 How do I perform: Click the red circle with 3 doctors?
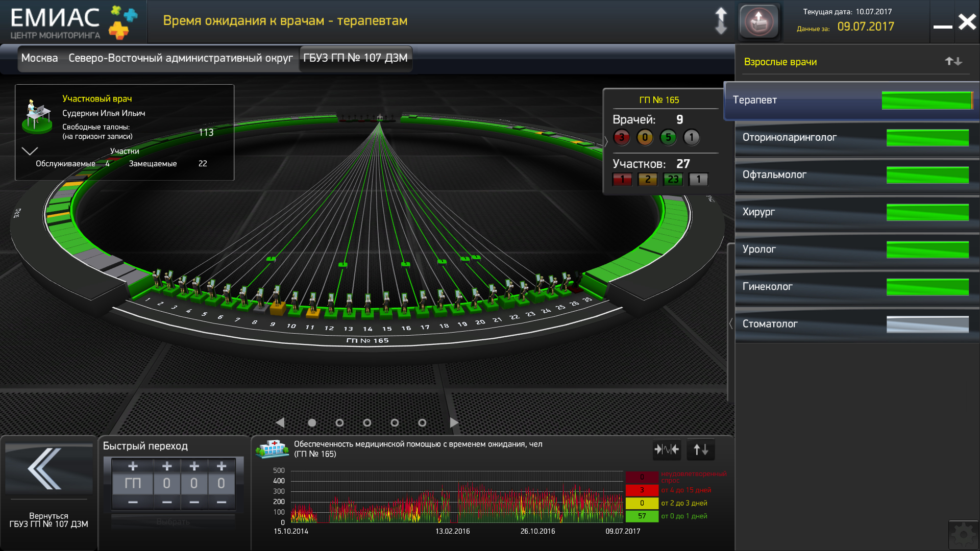point(621,137)
